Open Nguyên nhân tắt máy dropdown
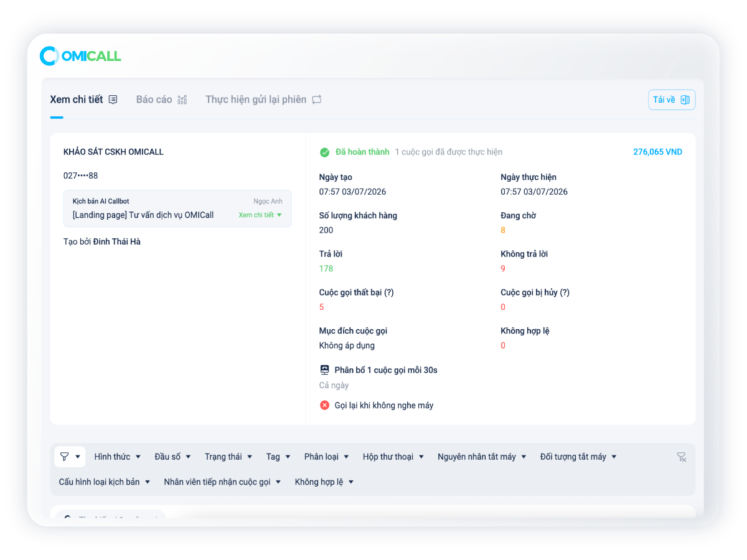This screenshot has width=747, height=560. tap(482, 457)
